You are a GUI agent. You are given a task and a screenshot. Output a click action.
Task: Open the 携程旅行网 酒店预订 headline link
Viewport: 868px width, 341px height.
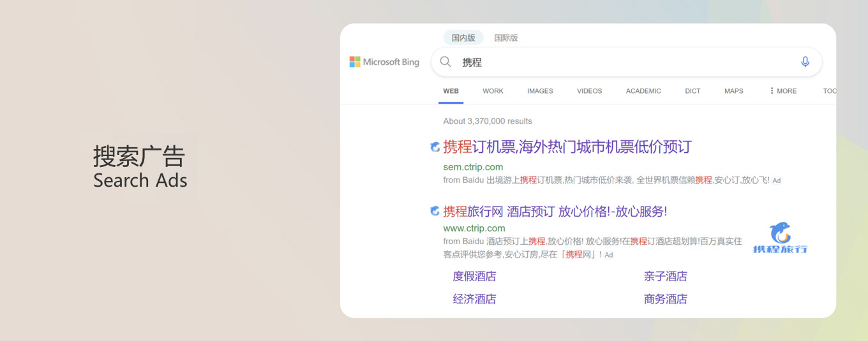(x=555, y=212)
